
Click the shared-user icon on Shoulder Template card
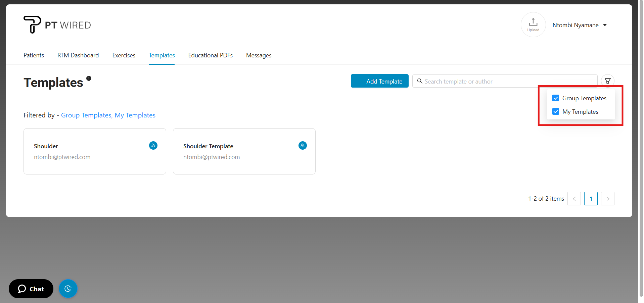tap(302, 145)
